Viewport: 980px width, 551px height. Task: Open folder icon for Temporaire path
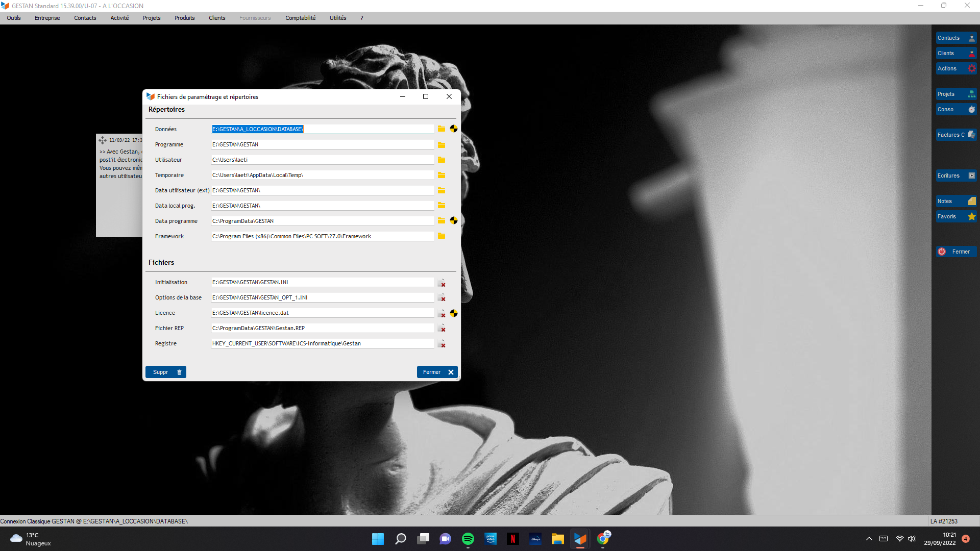pyautogui.click(x=442, y=175)
